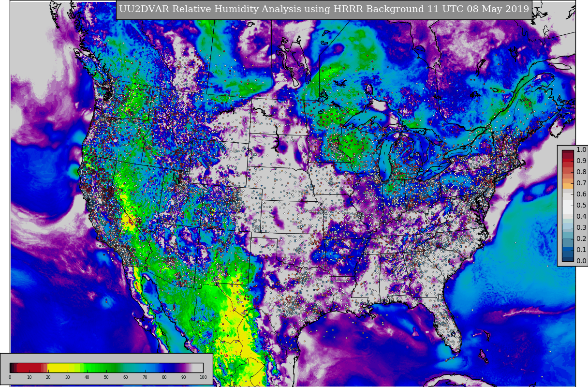
Task: Click the '70' tick label on bottom colorbar
Action: pos(145,377)
